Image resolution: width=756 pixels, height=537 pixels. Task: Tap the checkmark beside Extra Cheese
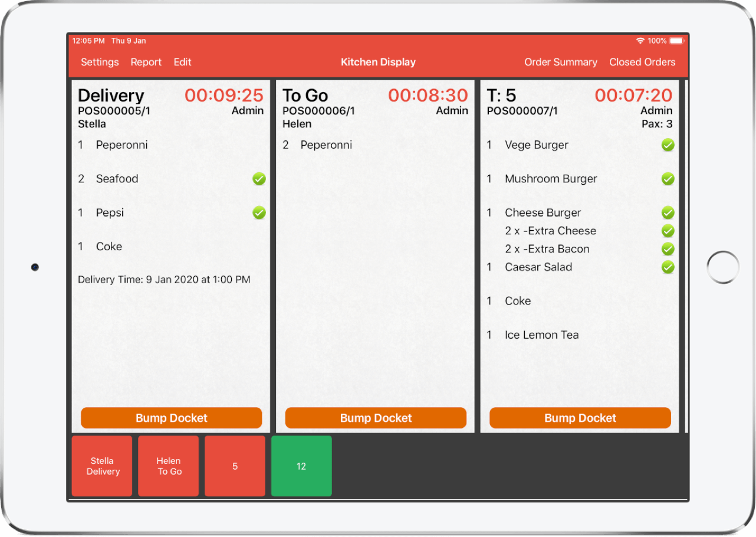pyautogui.click(x=668, y=231)
